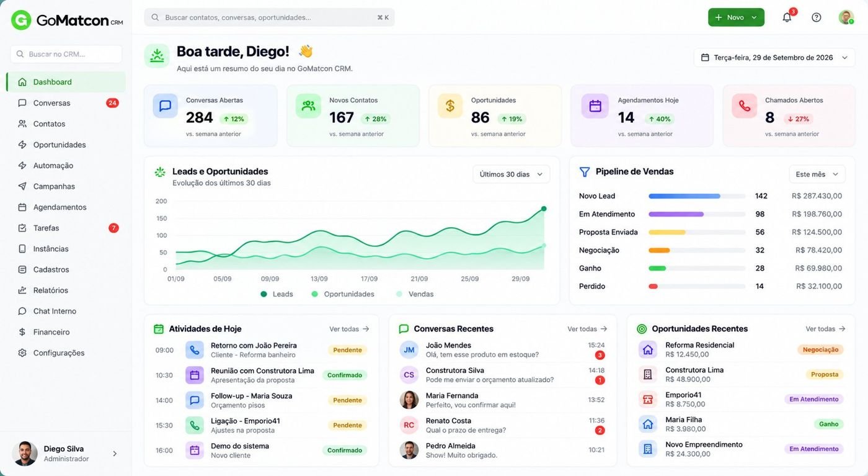Focus the Buscar no CRM sidebar field
Viewport: 868px width, 476px height.
click(66, 54)
